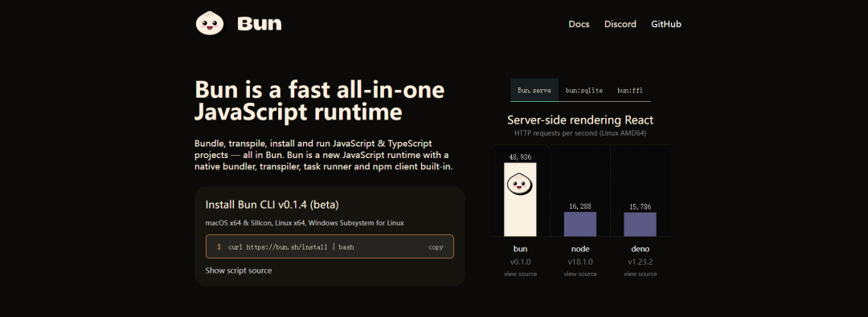The height and width of the screenshot is (317, 868).
Task: Click the dollar prompt symbol
Action: click(219, 247)
